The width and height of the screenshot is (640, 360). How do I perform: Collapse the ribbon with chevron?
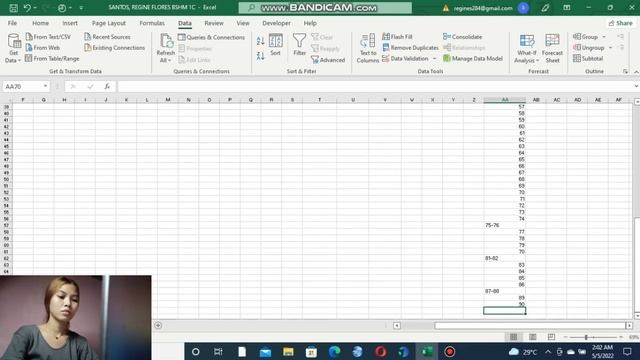click(x=636, y=72)
